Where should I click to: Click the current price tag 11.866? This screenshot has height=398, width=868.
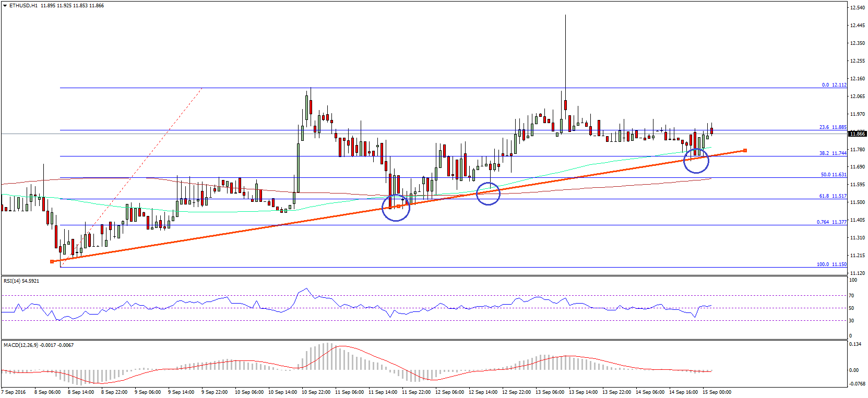pyautogui.click(x=857, y=134)
